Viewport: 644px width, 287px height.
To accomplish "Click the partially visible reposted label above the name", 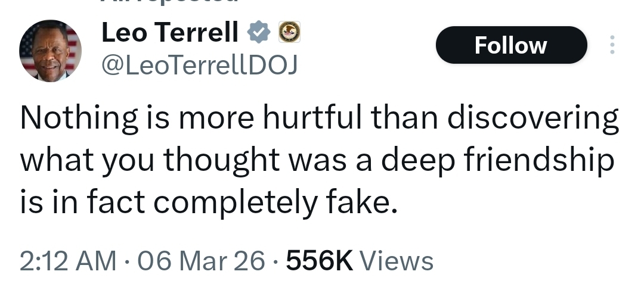I will 169,2.
